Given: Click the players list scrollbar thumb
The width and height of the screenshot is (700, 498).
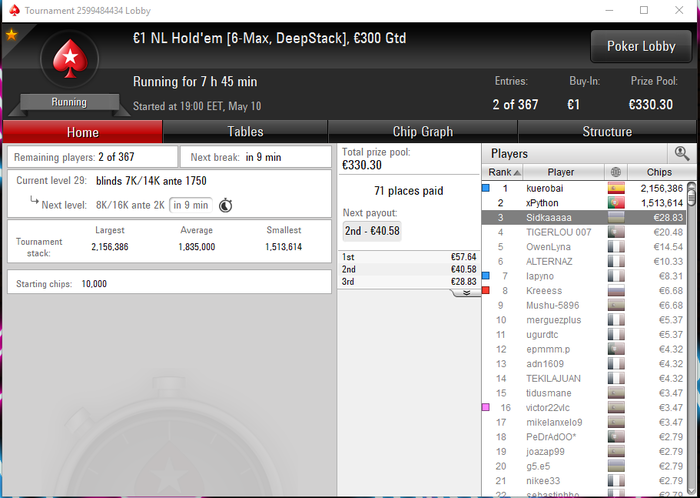Looking at the screenshot, I should [x=692, y=195].
